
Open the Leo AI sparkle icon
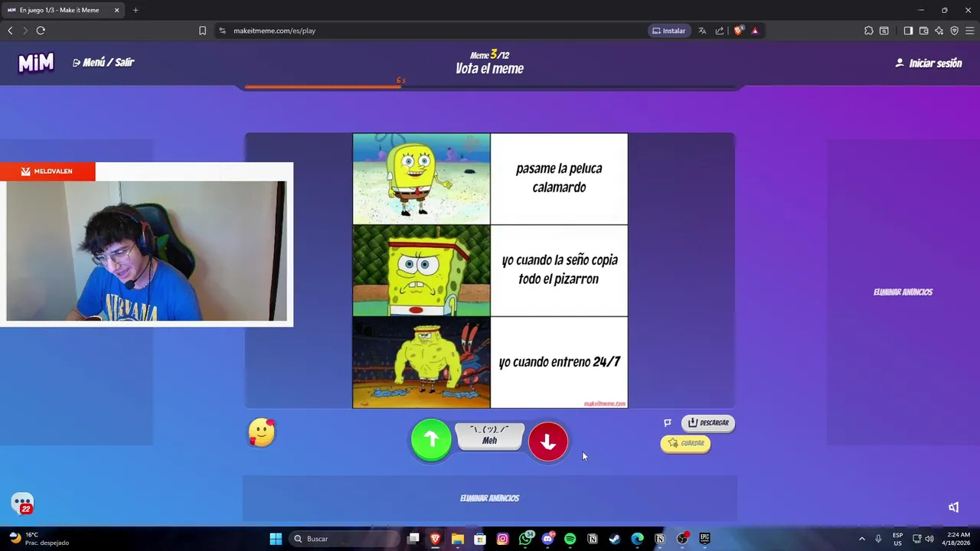pos(939,31)
